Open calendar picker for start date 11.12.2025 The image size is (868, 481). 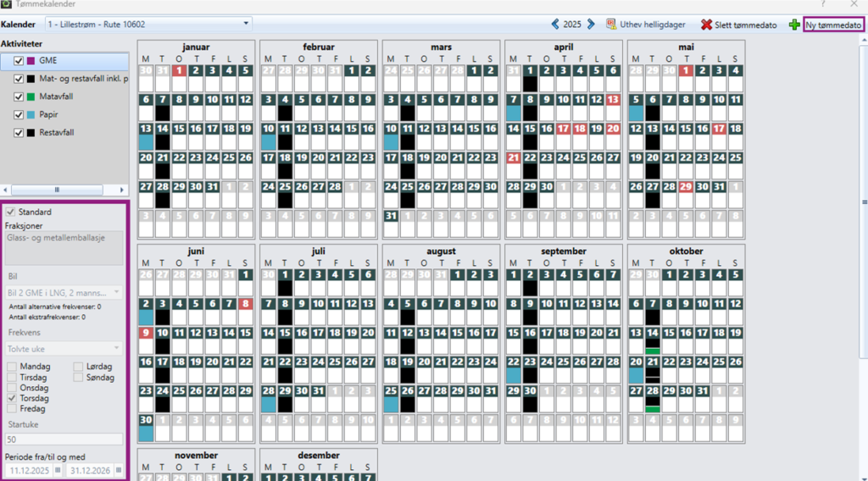coord(58,471)
